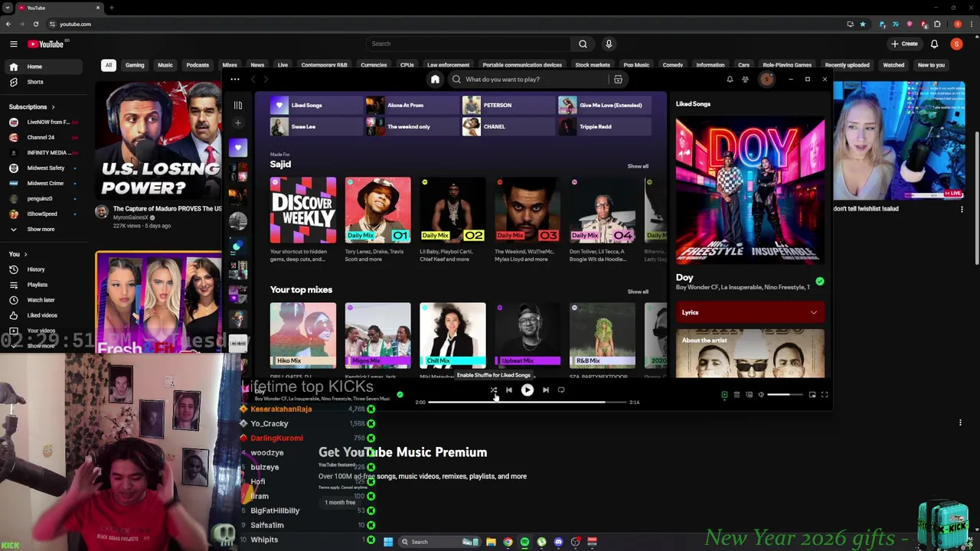This screenshot has height=551, width=980.
Task: Click the YouTube logo
Action: coord(46,44)
